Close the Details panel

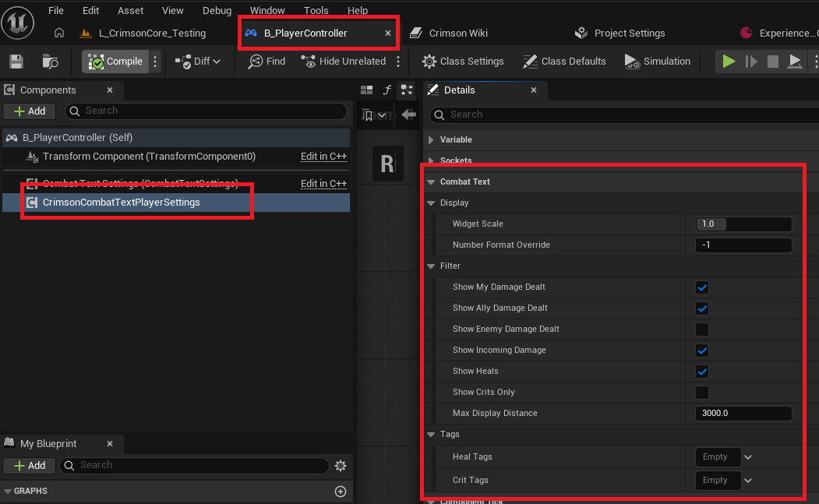click(x=533, y=90)
